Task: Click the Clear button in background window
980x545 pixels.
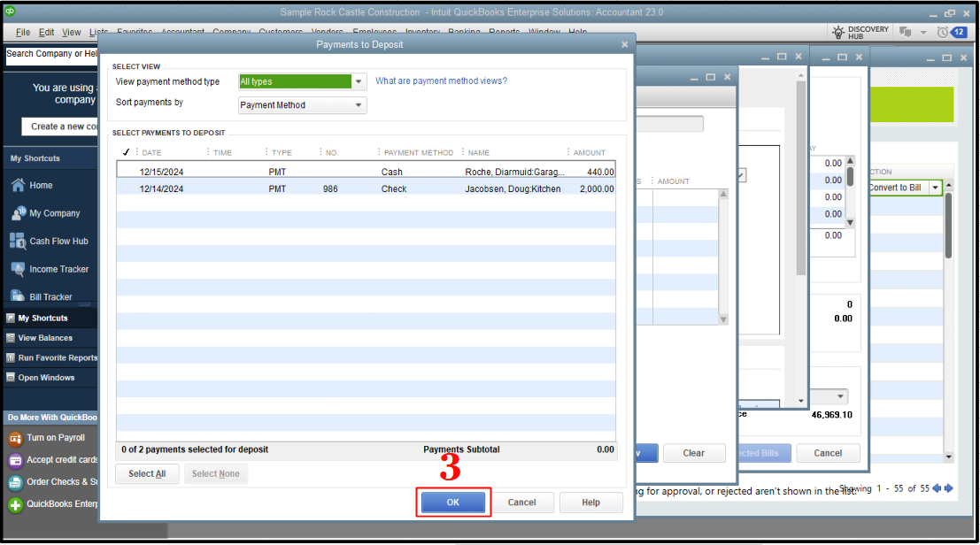Action: coord(694,453)
